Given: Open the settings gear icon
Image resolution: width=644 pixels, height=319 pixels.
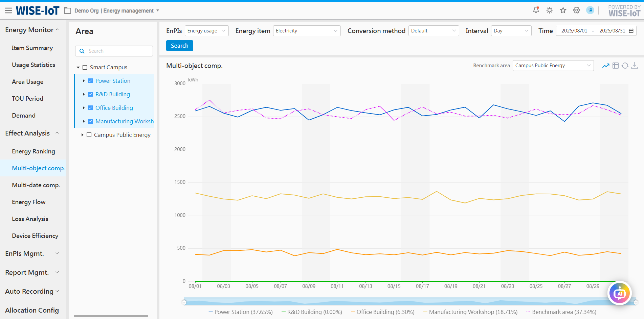Looking at the screenshot, I should tap(576, 10).
